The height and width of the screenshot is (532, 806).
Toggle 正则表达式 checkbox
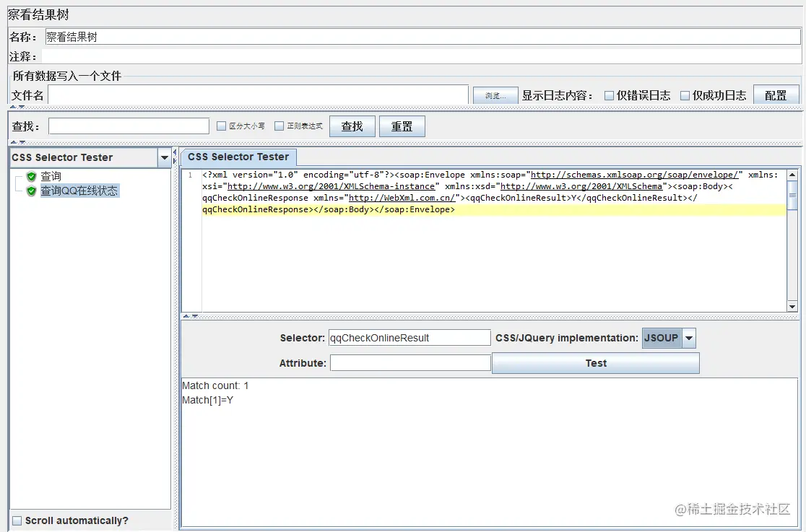(x=279, y=126)
